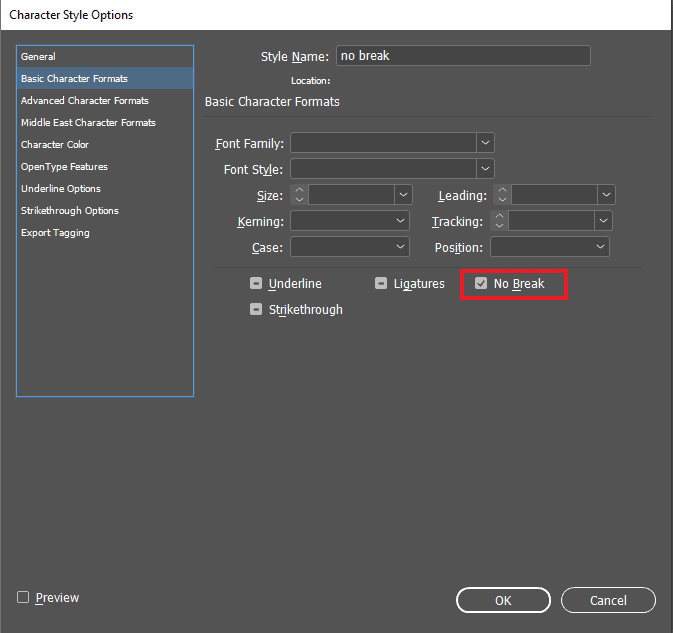Enable the Preview checkbox
Screen dimensions: 673x633
point(23,598)
